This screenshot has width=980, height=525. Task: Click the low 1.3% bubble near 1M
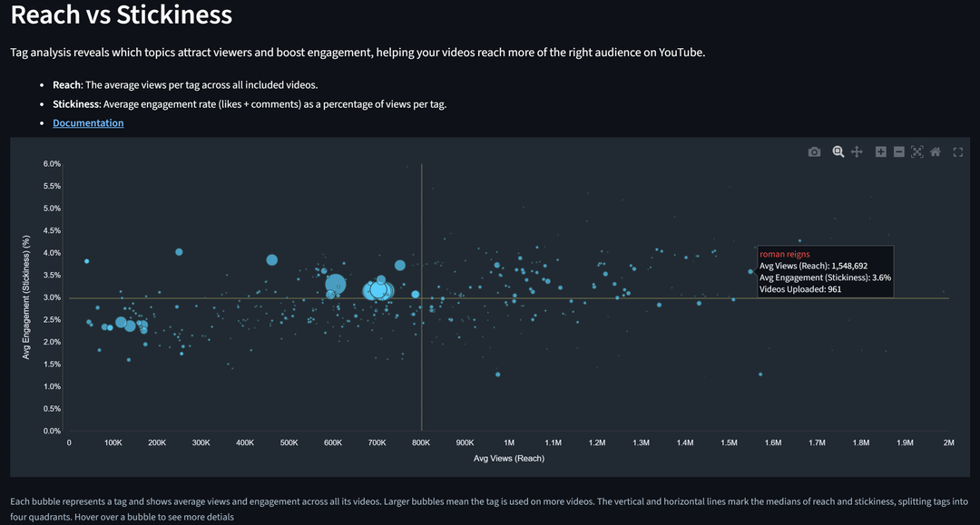pos(498,374)
